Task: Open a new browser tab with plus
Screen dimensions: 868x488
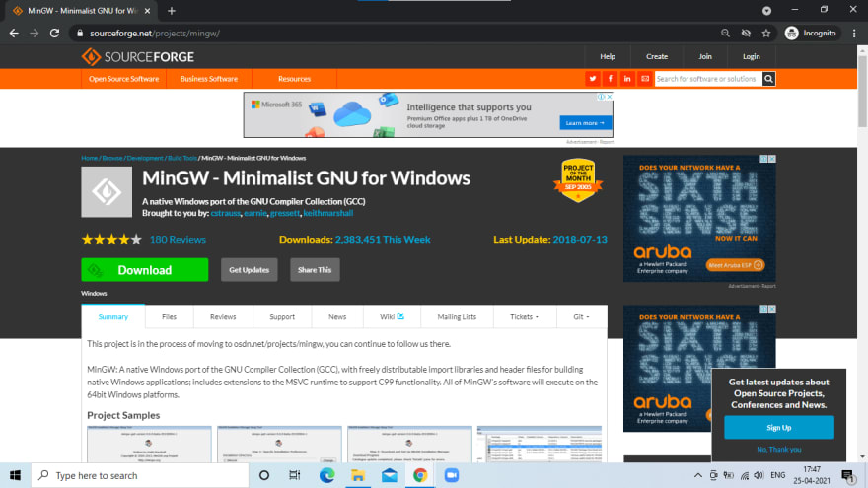Action: [x=171, y=11]
